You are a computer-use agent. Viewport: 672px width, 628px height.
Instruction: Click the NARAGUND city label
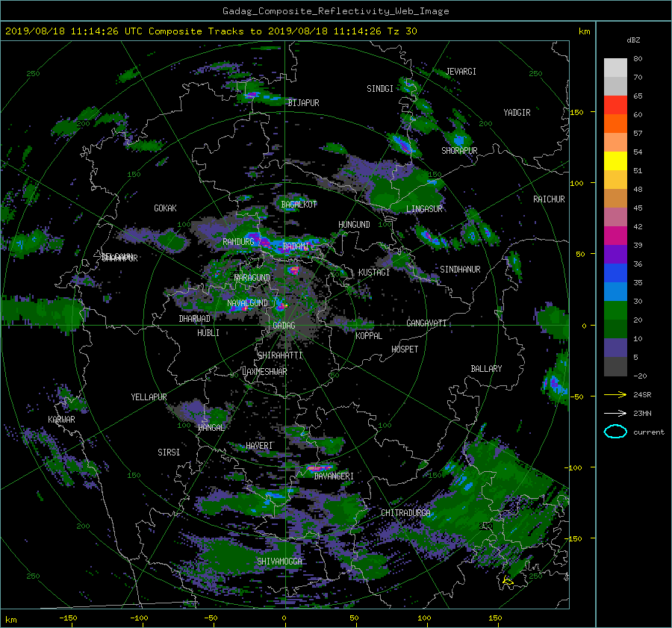tap(252, 278)
